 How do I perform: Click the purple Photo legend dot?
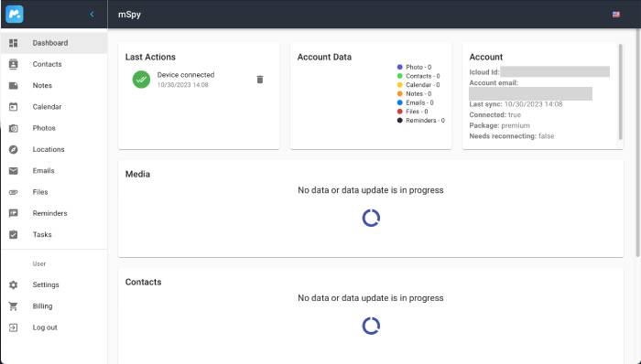400,67
